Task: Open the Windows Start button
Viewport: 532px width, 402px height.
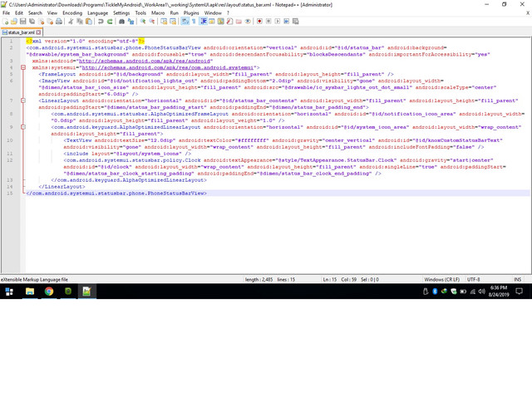Action: tap(9, 292)
